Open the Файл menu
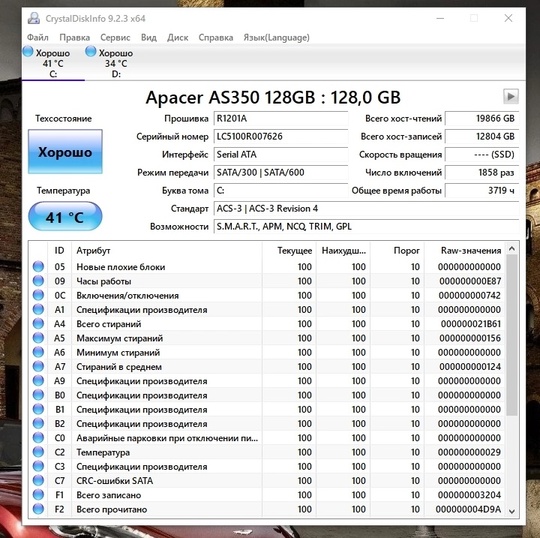The image size is (540, 538). click(x=38, y=37)
